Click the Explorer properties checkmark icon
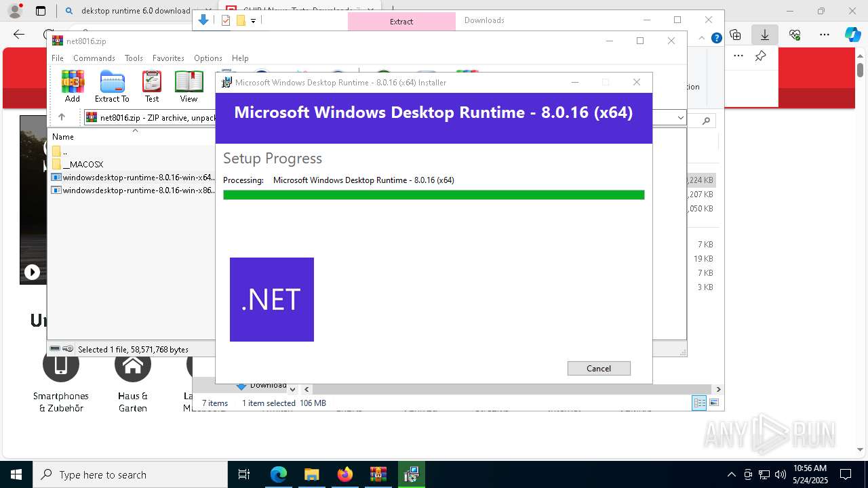Viewport: 868px width, 488px height. pyautogui.click(x=226, y=20)
